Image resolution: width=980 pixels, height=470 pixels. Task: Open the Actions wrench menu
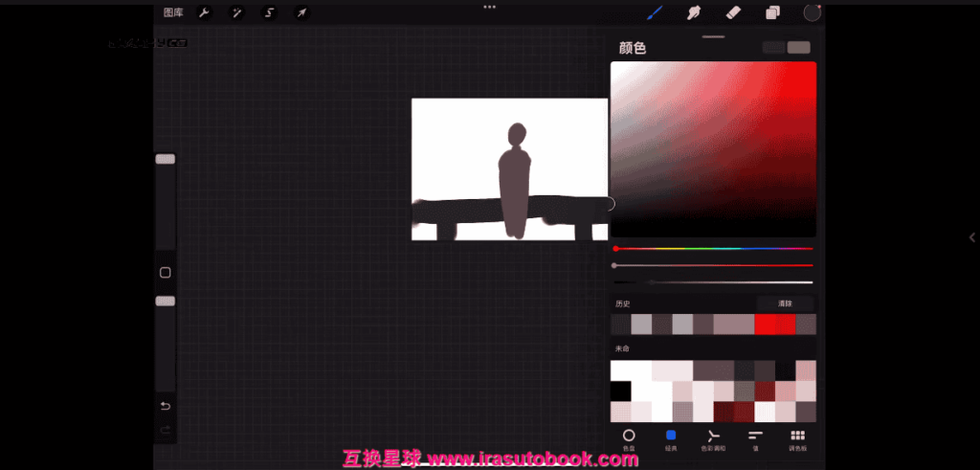tap(204, 12)
